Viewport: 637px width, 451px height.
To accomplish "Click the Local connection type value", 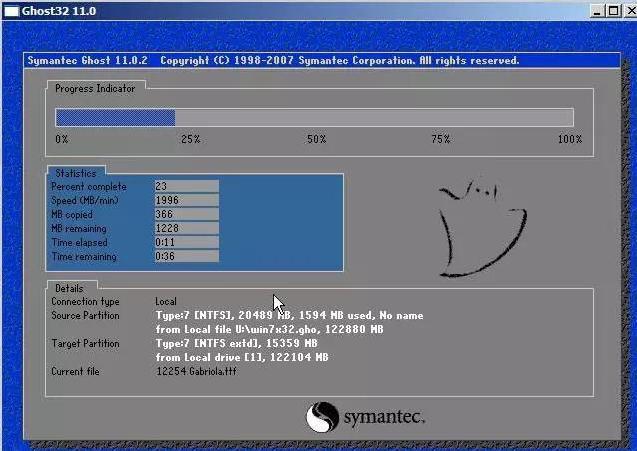I will pos(166,301).
